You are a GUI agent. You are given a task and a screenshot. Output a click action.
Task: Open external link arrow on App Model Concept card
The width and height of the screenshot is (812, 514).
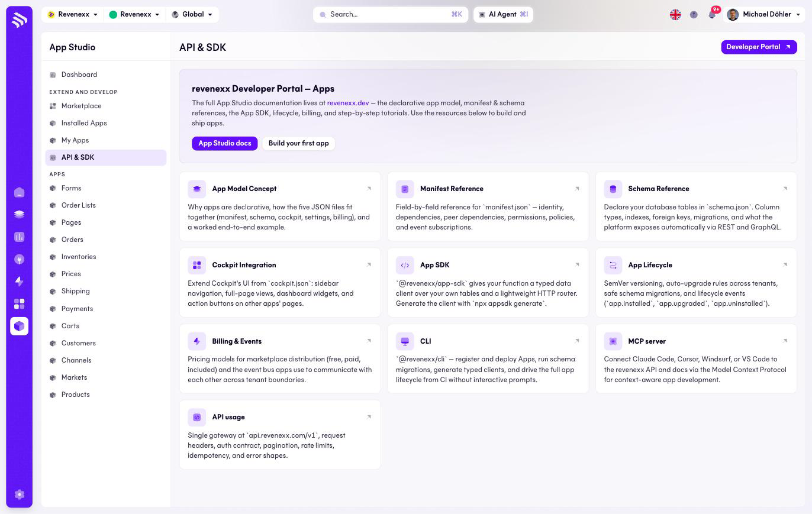pyautogui.click(x=369, y=189)
